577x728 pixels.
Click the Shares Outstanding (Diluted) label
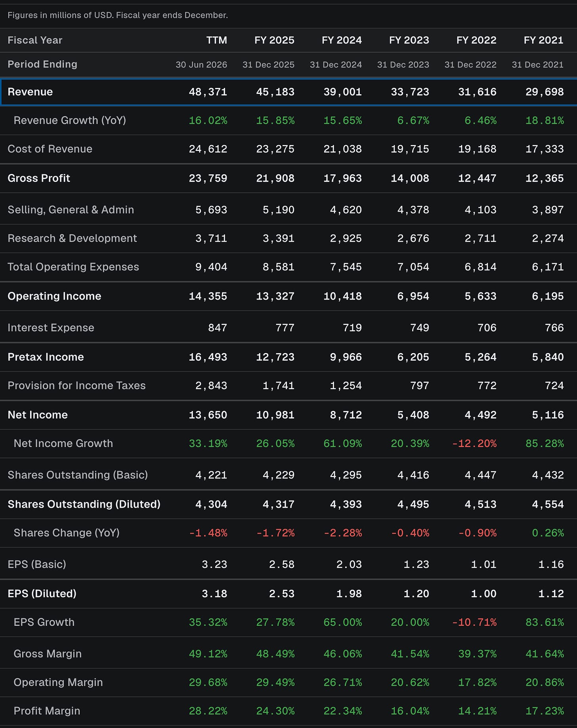[x=84, y=504]
